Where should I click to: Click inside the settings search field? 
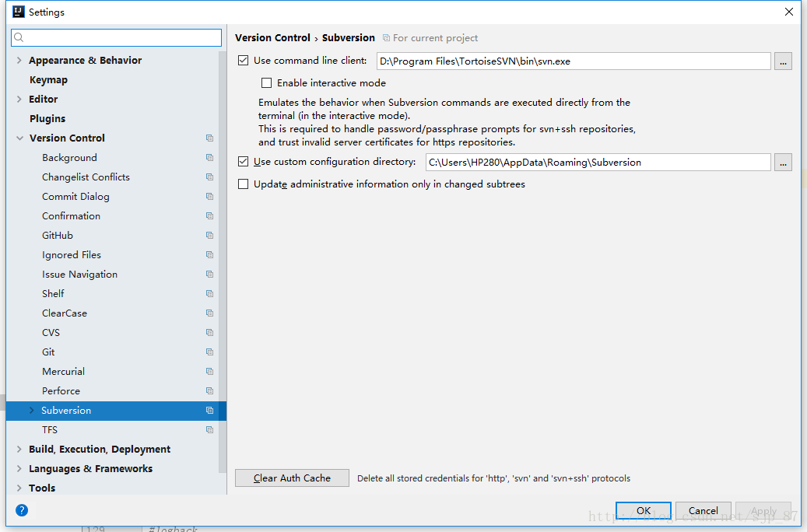[116, 37]
